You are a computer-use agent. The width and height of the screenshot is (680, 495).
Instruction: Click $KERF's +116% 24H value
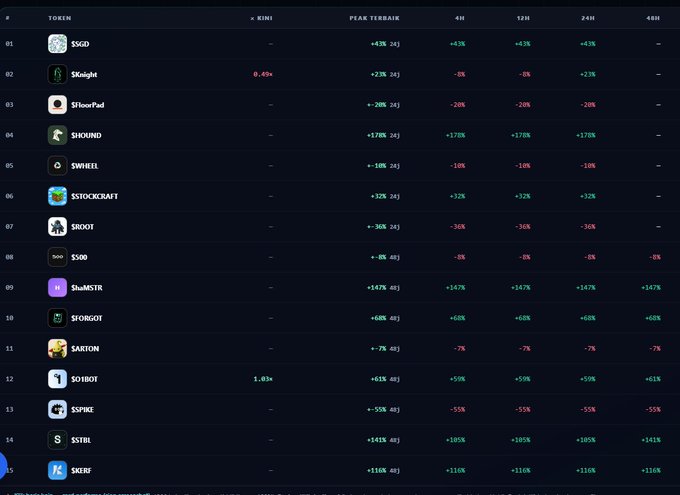585,470
